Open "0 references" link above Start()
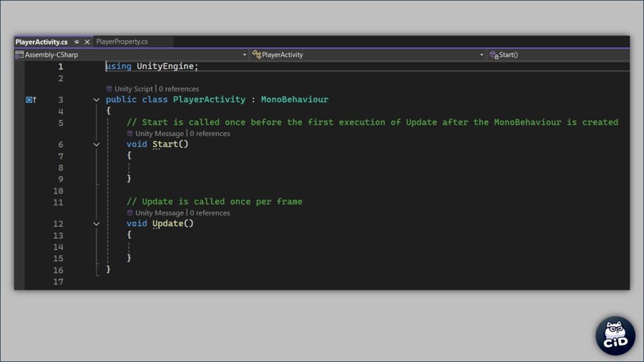 coord(210,134)
